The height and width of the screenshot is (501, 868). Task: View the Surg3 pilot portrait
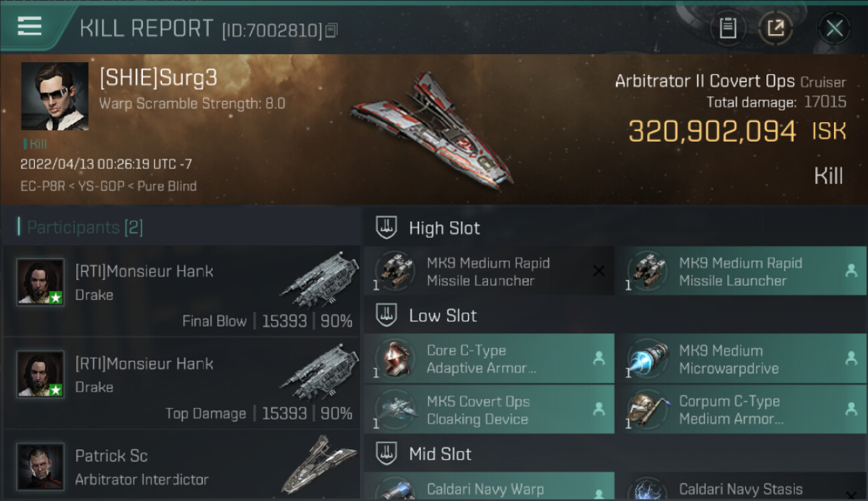tap(55, 96)
